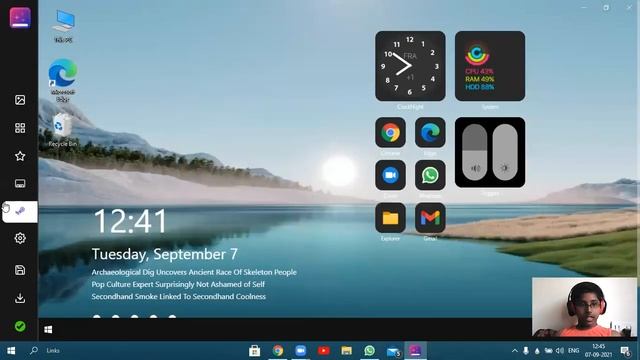Select the This PC desktop icon
This screenshot has height=360, width=640.
pyautogui.click(x=63, y=26)
